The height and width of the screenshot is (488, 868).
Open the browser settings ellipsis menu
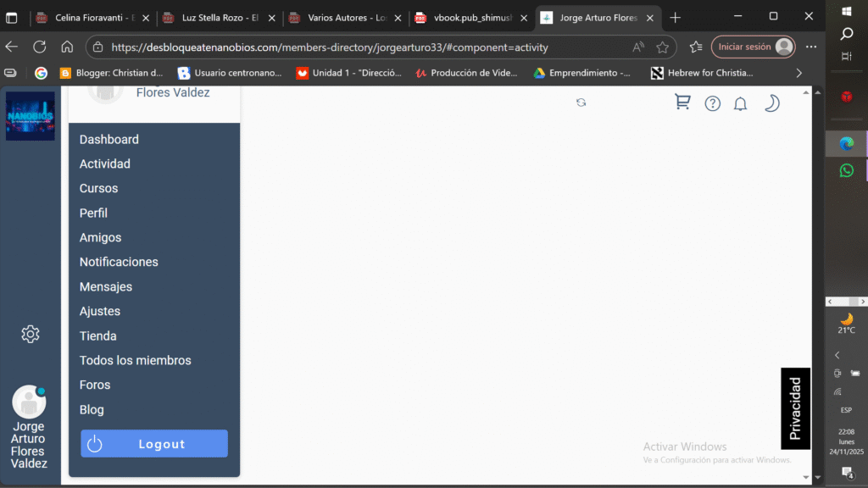(811, 47)
